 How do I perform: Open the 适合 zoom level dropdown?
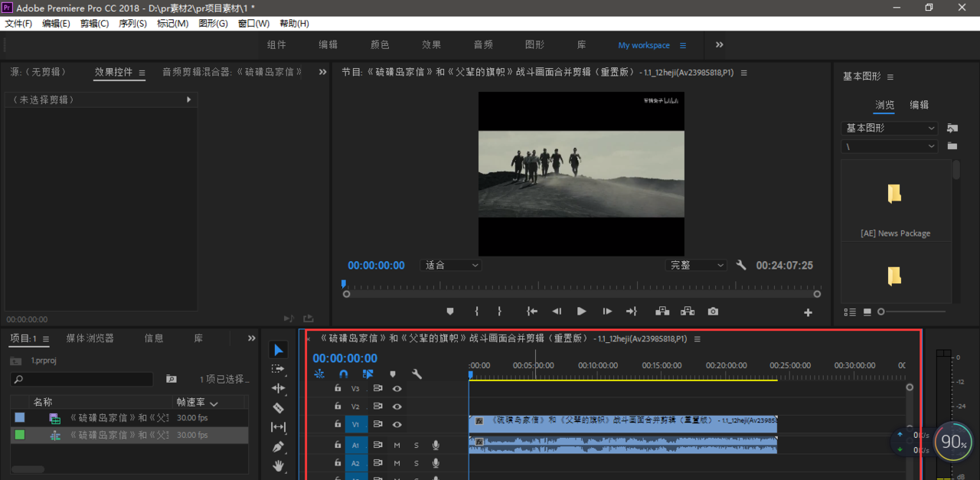point(451,265)
